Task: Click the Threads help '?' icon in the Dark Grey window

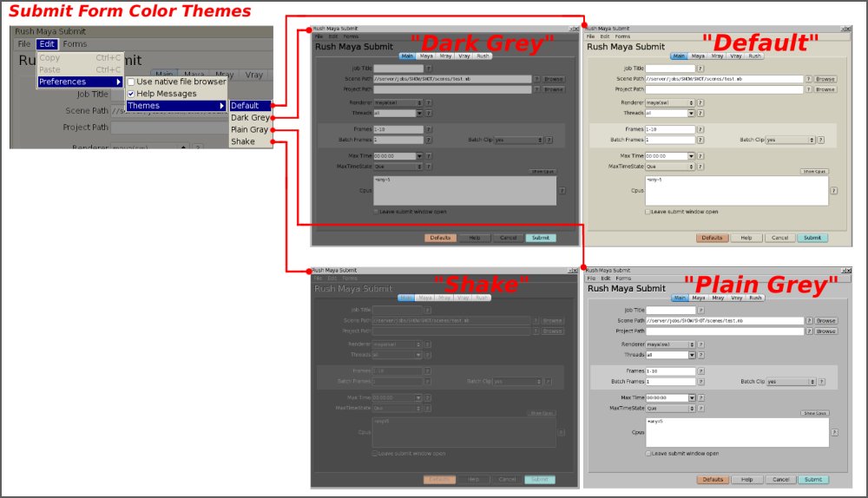Action: click(x=429, y=113)
